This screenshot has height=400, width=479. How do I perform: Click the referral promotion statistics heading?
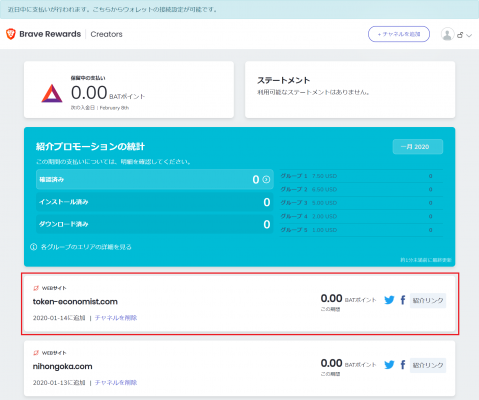tap(90, 147)
